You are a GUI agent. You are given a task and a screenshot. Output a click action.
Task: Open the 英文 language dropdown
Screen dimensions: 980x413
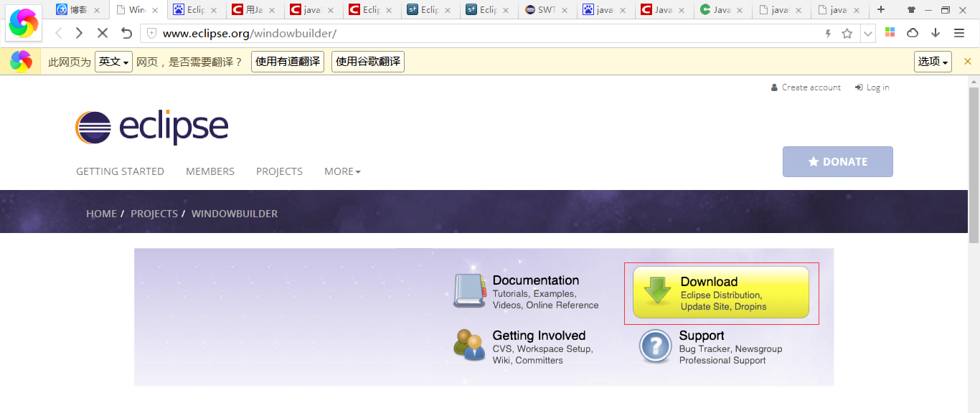(113, 62)
